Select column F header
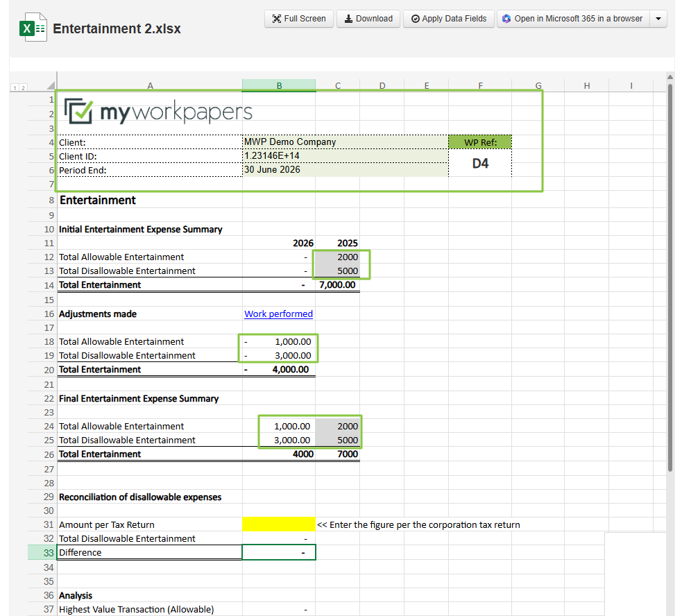682x616 pixels. tap(480, 85)
